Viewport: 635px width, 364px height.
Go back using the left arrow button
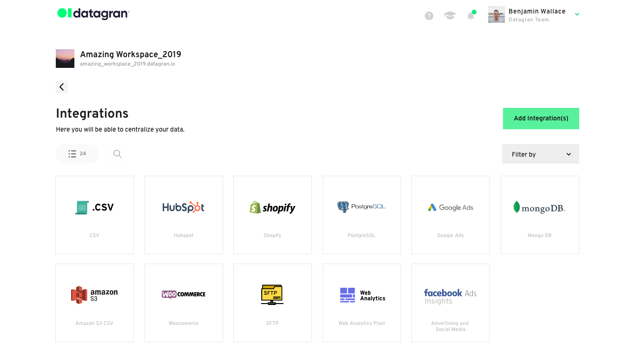pos(62,87)
